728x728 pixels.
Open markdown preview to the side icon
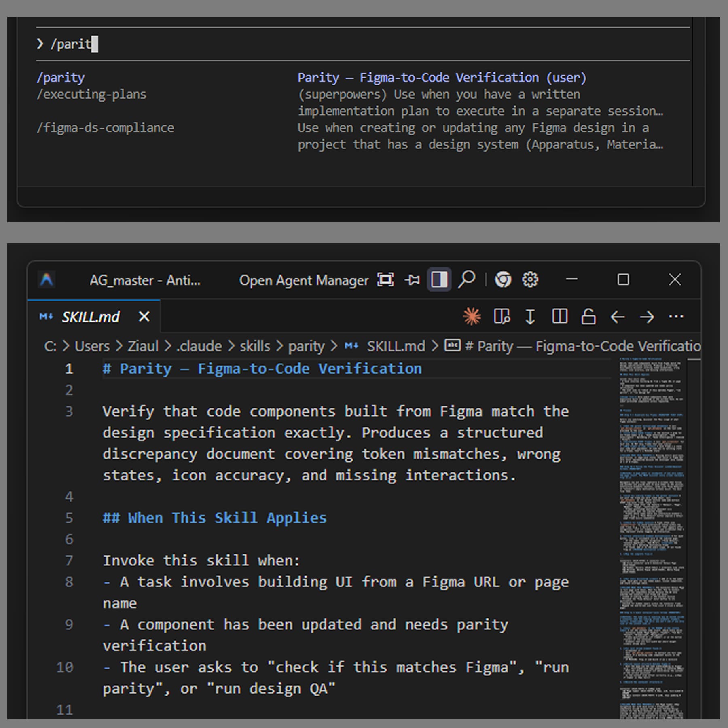(x=502, y=316)
